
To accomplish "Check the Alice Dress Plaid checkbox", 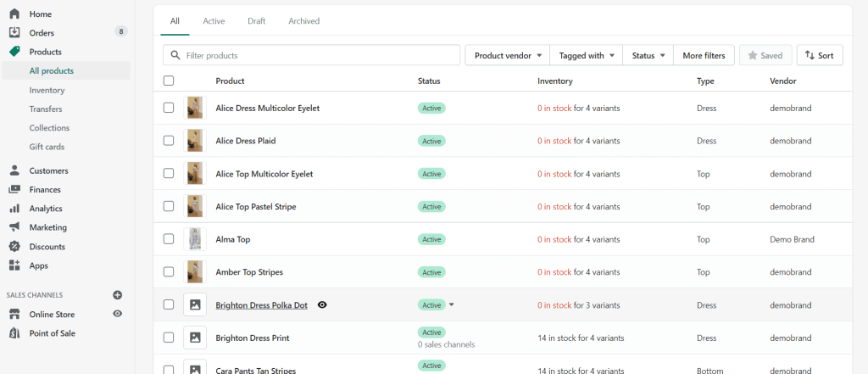I will point(169,141).
